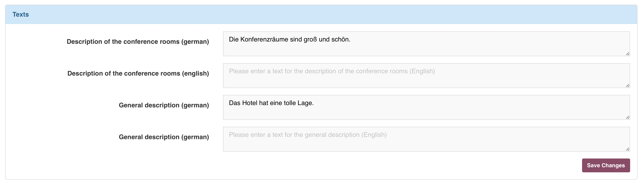Click the general description English placeholder text
Image resolution: width=644 pixels, height=182 pixels.
click(x=307, y=135)
